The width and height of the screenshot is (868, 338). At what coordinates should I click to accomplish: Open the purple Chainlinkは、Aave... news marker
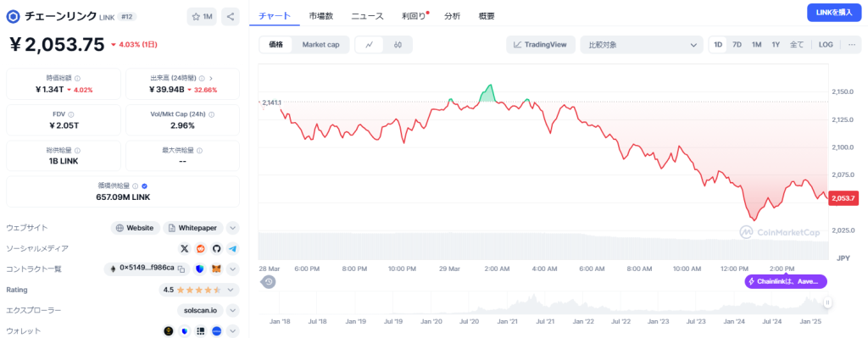pyautogui.click(x=786, y=281)
